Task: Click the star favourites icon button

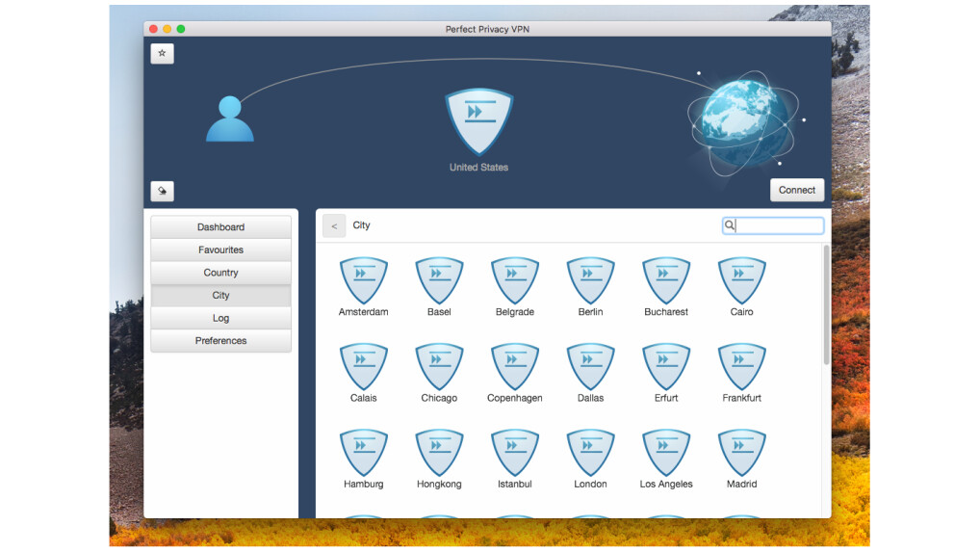Action: point(162,54)
